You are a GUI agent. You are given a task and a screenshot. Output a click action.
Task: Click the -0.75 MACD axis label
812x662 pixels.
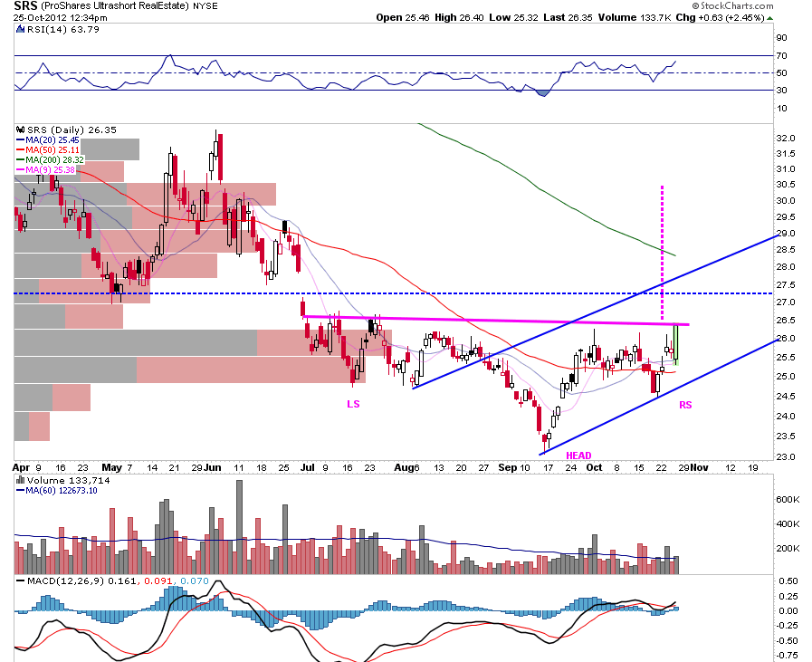point(787,656)
